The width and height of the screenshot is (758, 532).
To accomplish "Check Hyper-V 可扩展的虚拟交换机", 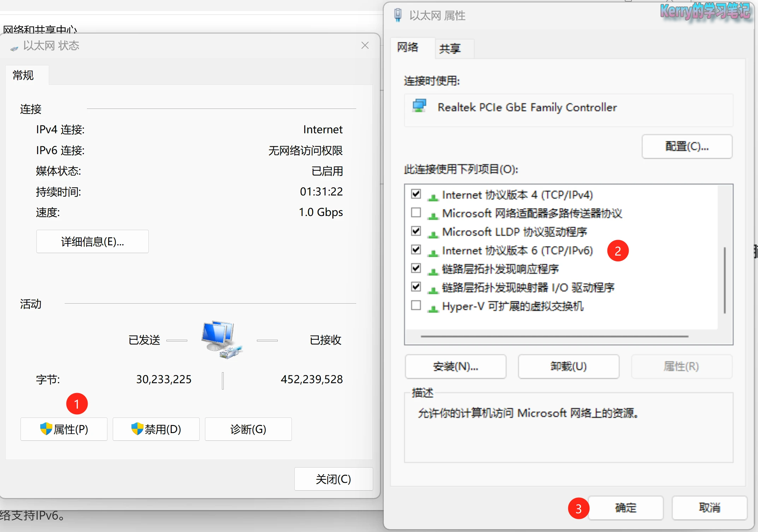I will pos(416,305).
